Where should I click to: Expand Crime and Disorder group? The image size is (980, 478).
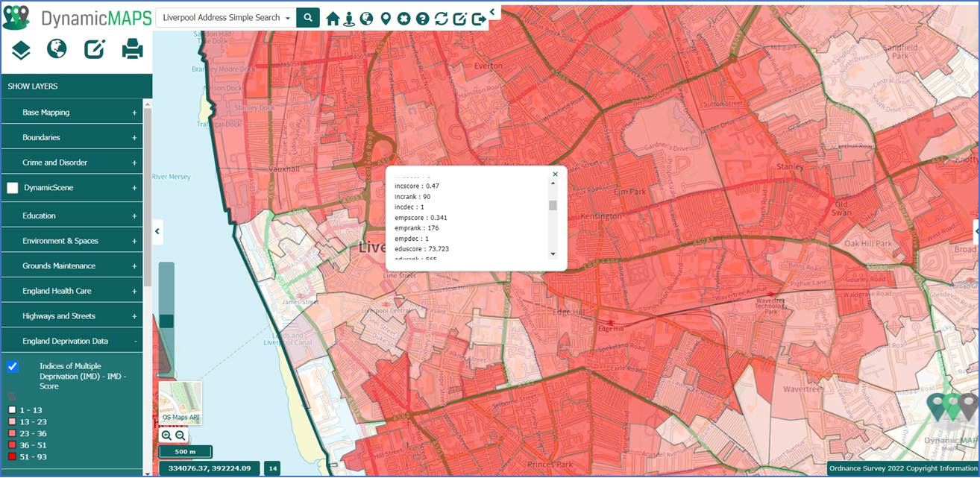(134, 163)
